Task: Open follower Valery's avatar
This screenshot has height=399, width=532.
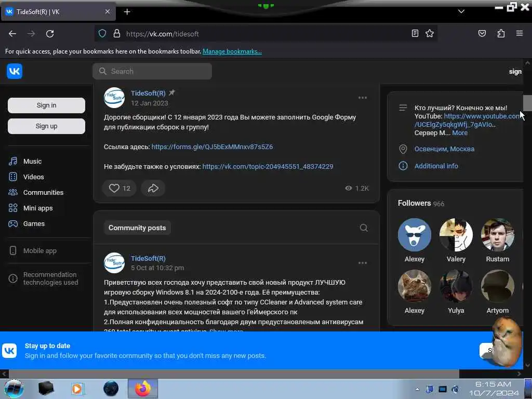Action: [456, 235]
